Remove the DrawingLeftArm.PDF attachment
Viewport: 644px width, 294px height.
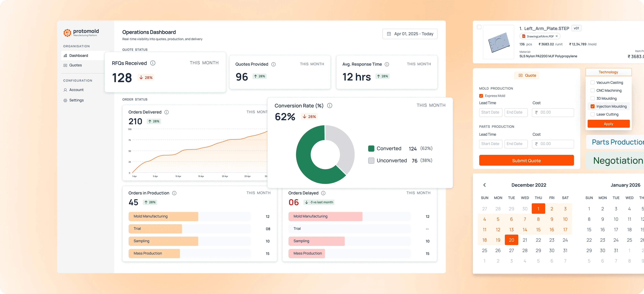[556, 36]
